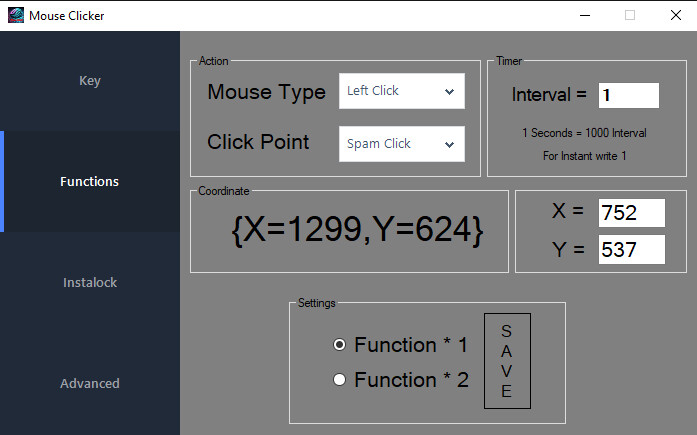Click the Click Point label
This screenshot has width=697, height=435.
tap(258, 142)
